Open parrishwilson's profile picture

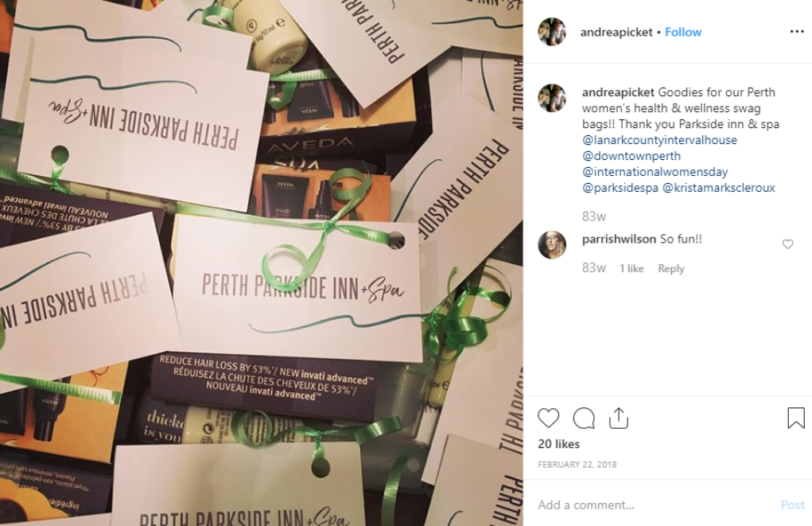click(552, 244)
